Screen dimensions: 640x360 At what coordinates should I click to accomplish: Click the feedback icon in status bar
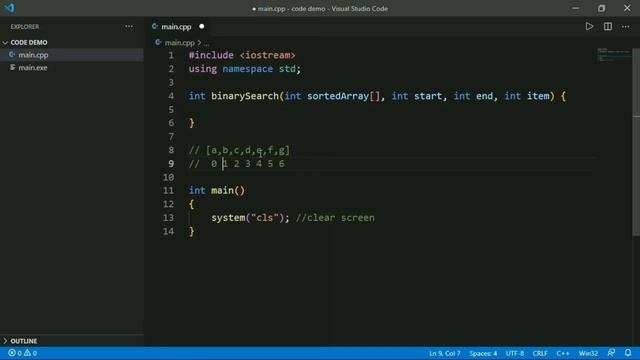pyautogui.click(x=611, y=353)
